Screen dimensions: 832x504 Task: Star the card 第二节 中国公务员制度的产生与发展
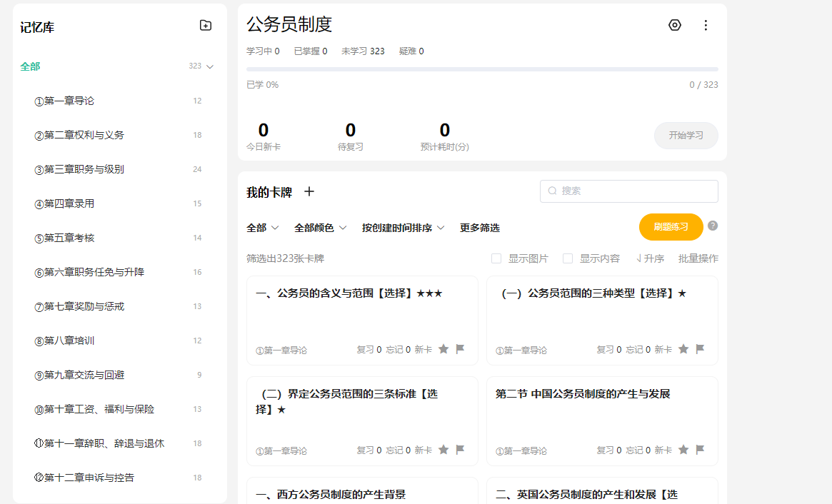click(683, 450)
